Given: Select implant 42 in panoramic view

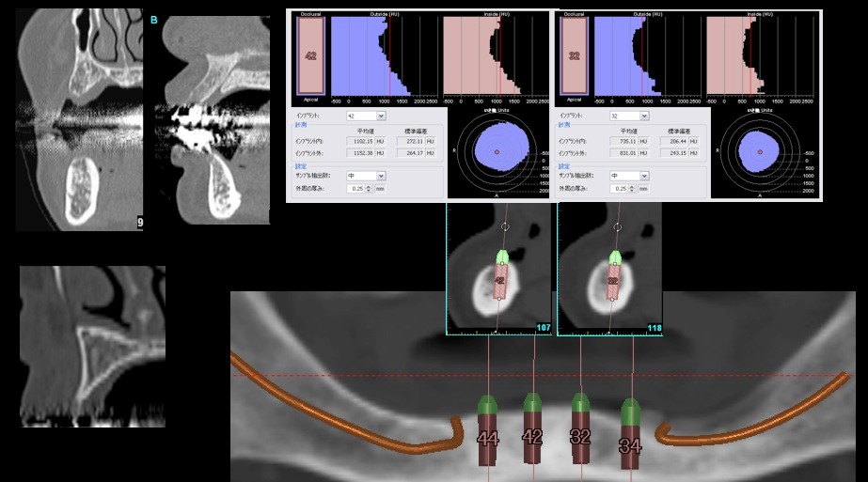Looking at the screenshot, I should [x=532, y=437].
